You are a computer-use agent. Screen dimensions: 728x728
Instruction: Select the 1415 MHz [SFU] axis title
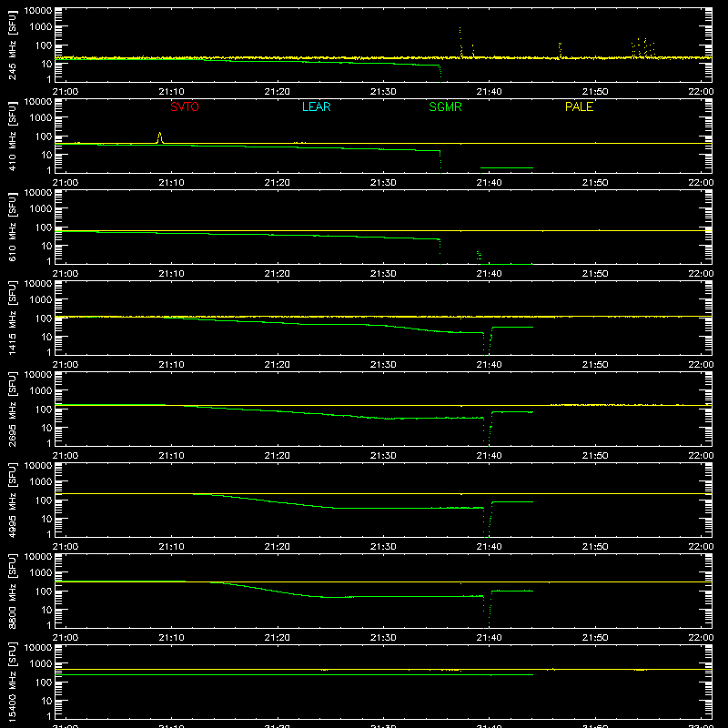[x=12, y=318]
